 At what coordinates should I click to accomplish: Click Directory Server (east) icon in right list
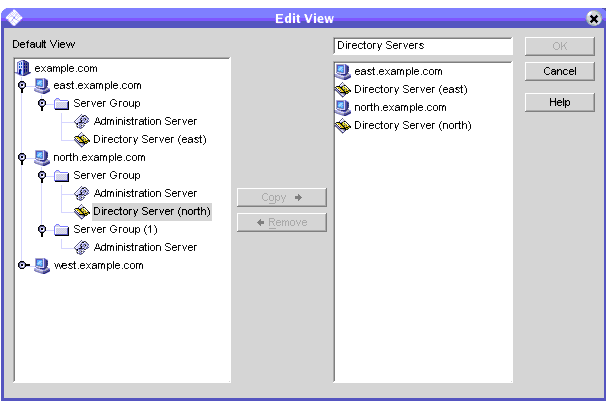pos(343,90)
